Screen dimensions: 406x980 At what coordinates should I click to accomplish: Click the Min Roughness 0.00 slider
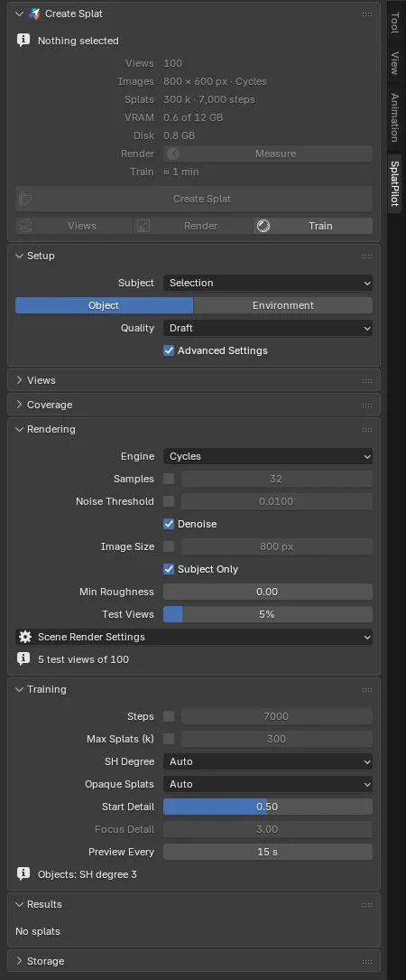click(268, 592)
